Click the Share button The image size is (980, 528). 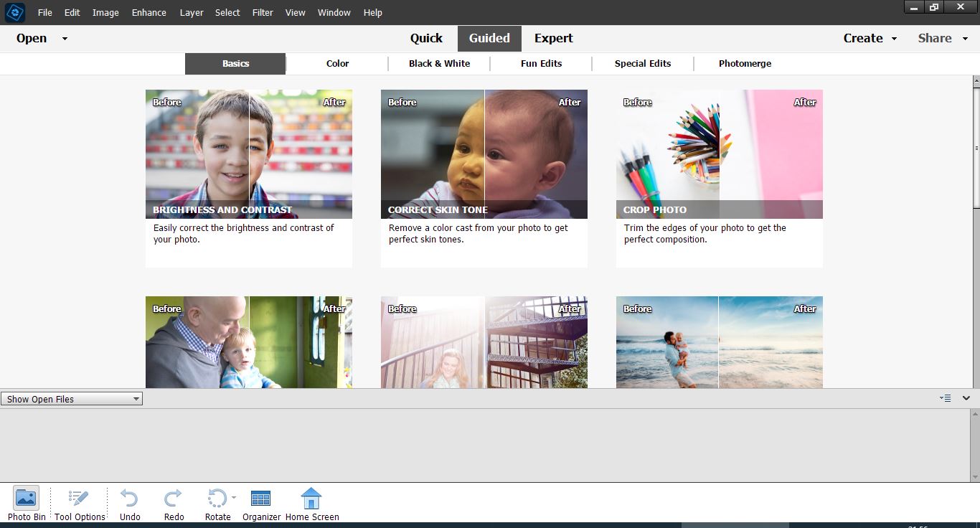(935, 39)
